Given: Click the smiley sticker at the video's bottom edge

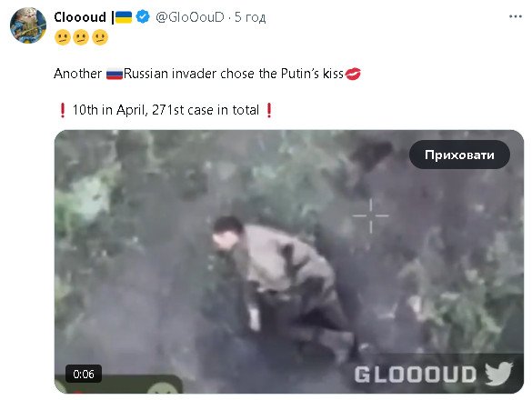Looking at the screenshot, I should [x=163, y=388].
